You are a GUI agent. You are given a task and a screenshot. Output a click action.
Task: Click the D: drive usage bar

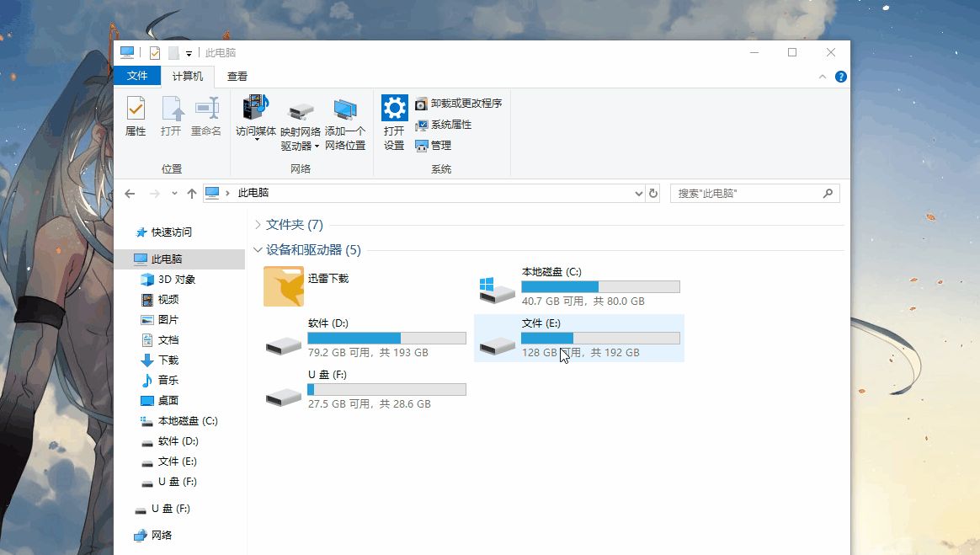pyautogui.click(x=387, y=338)
